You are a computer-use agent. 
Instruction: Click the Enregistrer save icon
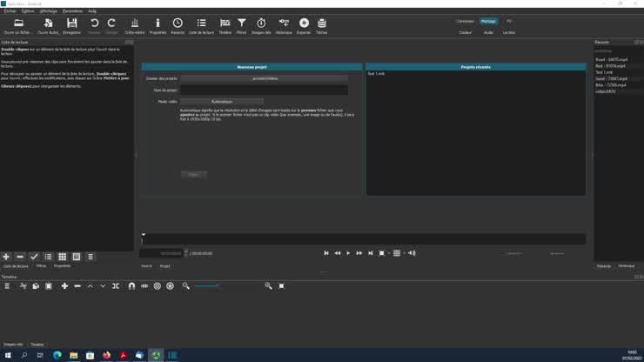[71, 23]
